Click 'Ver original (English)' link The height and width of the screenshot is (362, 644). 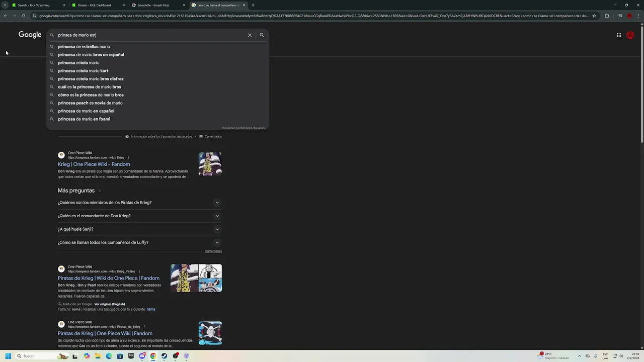[109, 304]
